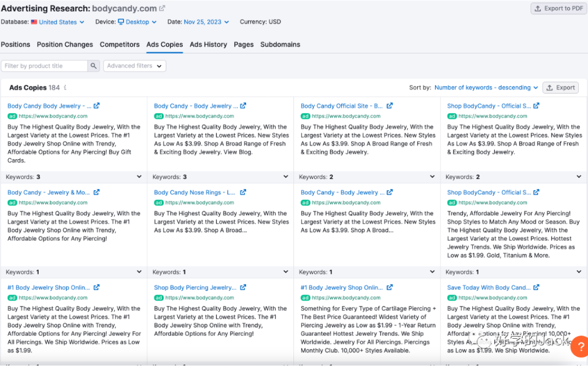Open the 'Body Candy Official Site' ad title

pyautogui.click(x=341, y=106)
